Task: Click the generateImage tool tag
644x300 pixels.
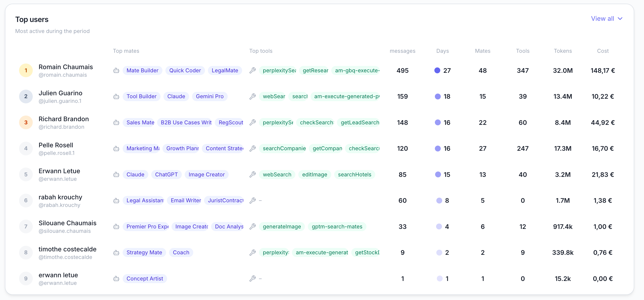Action: click(282, 226)
